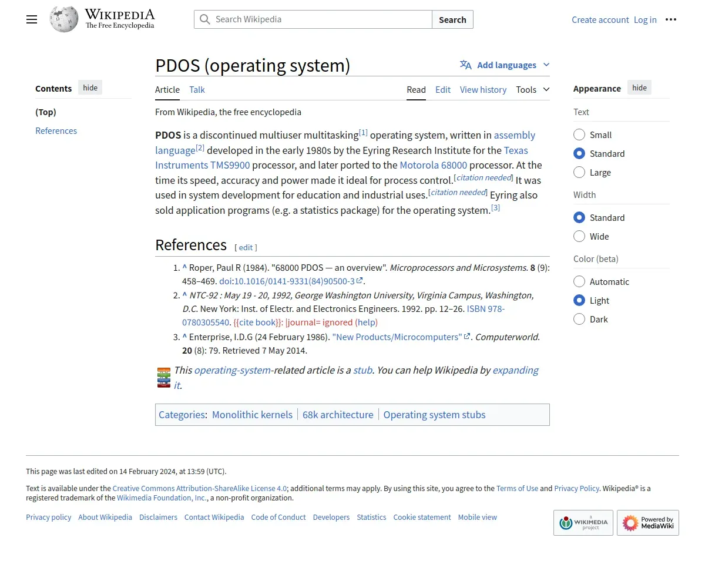Switch to Mobile view
Image resolution: width=705 pixels, height=588 pixels.
478,517
